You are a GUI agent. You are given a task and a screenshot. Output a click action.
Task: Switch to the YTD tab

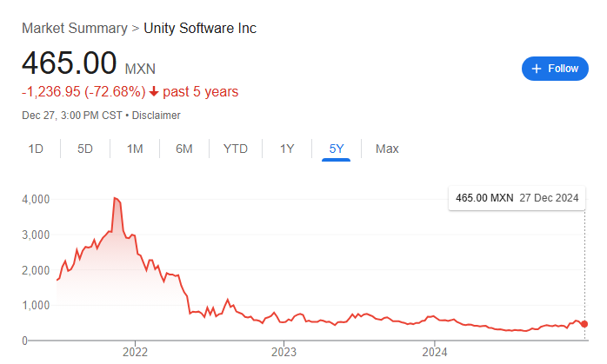click(236, 149)
